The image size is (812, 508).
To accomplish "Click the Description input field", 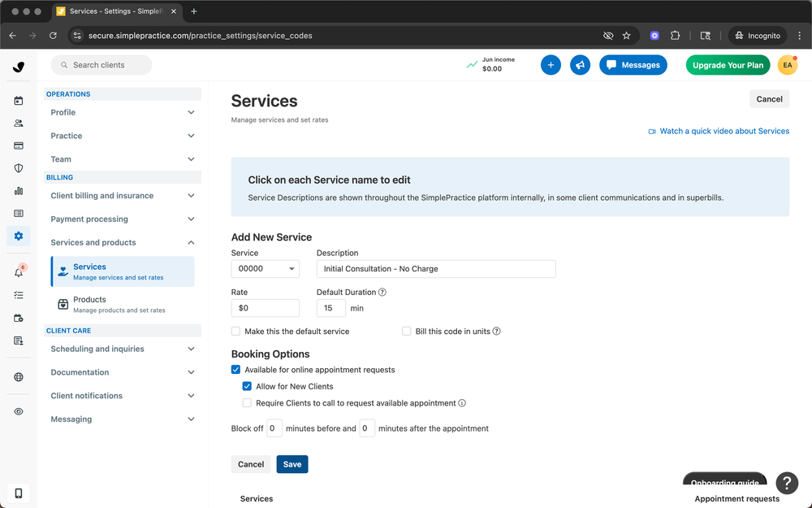I will pos(436,268).
